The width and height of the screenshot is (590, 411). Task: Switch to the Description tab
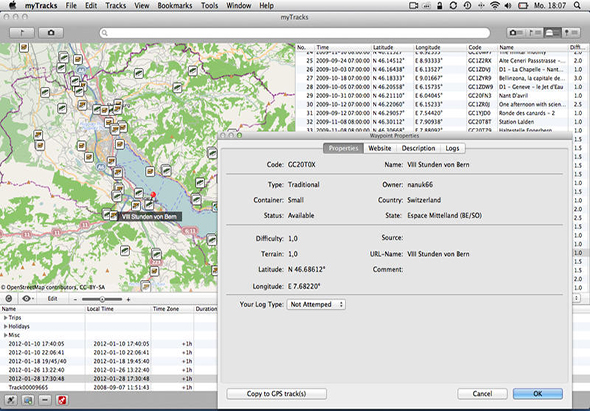418,148
